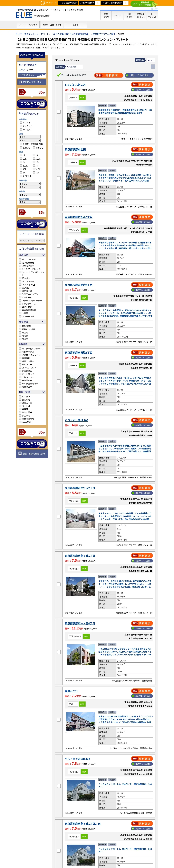
Task: Open 専有面積 下限なし dropdown
Action: (30, 184)
